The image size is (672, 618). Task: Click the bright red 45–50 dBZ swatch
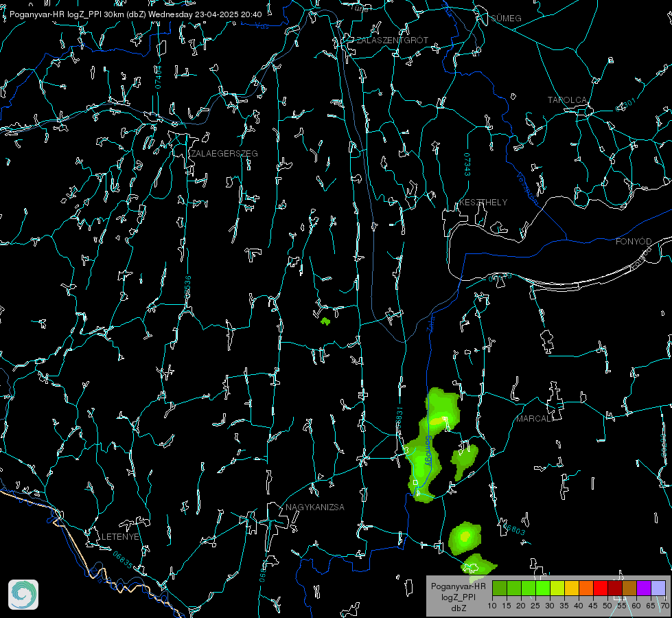601,588
